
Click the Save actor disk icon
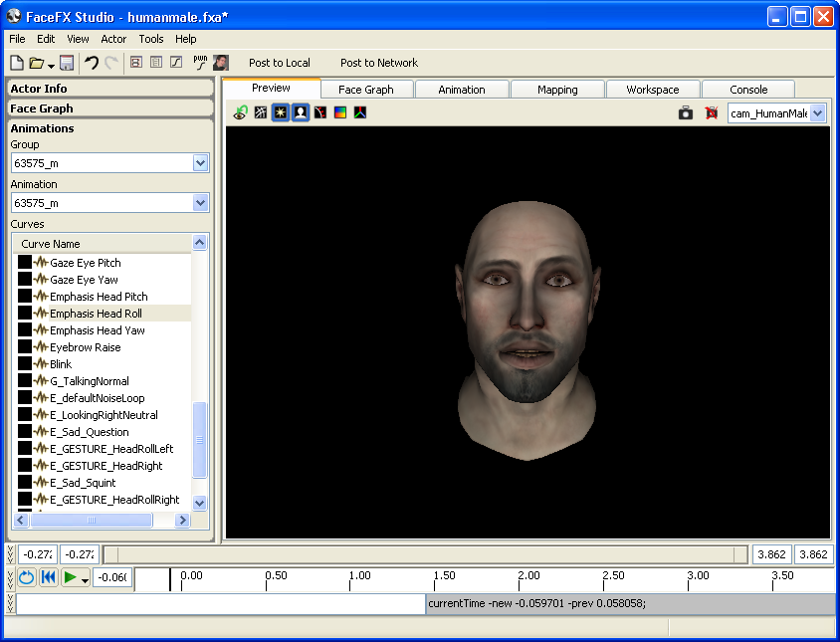[67, 63]
